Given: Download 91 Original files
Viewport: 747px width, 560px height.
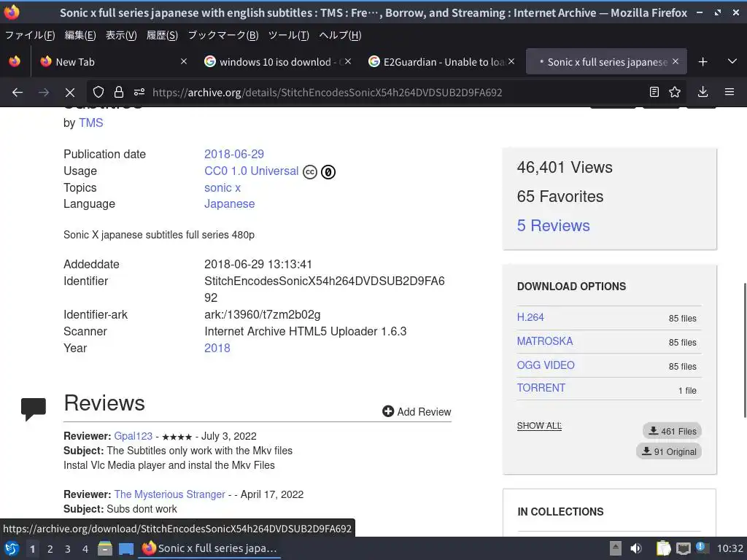Looking at the screenshot, I should [669, 451].
